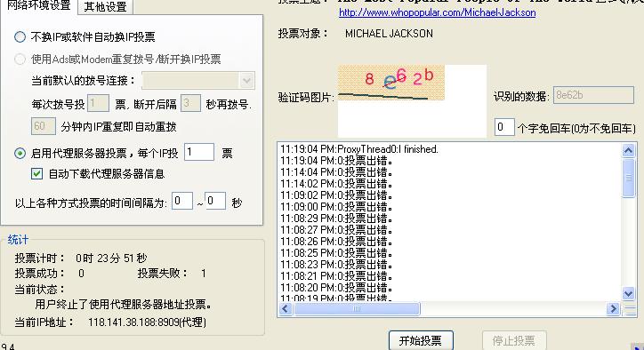
Task: Click the log list down scroll arrow
Action: (628, 293)
